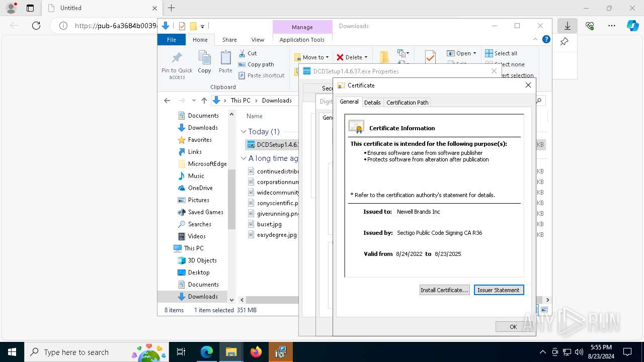Go up one folder level arrow

coord(204,101)
